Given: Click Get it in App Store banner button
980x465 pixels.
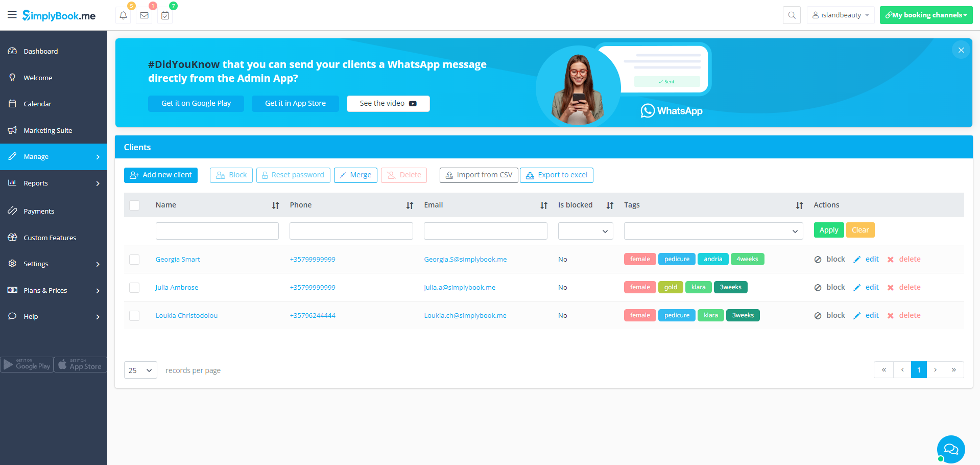Looking at the screenshot, I should (295, 103).
